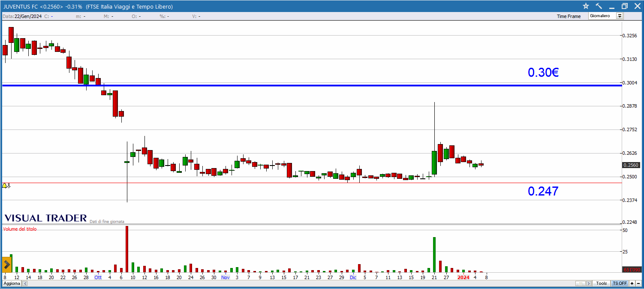Click the Nov month marker on the date axis

(x=226, y=277)
